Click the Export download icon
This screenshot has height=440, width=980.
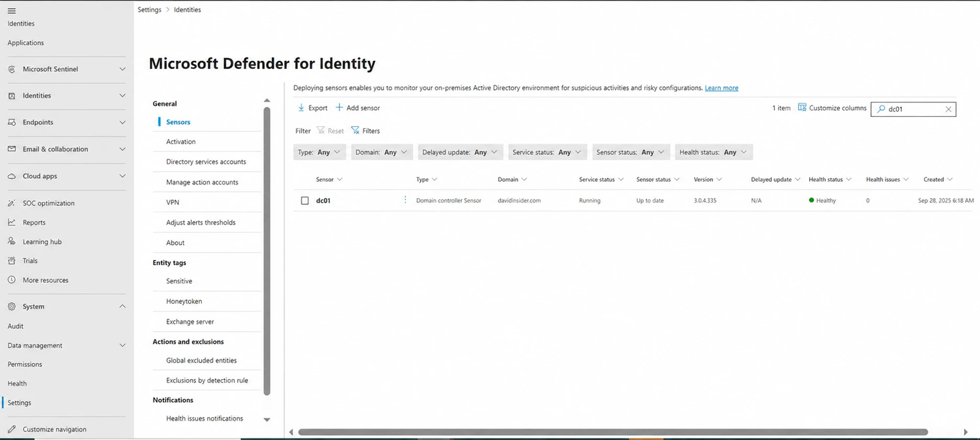[301, 108]
